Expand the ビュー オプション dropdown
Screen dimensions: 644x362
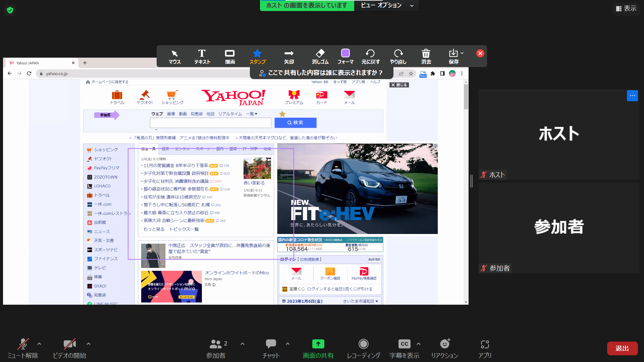(x=386, y=5)
